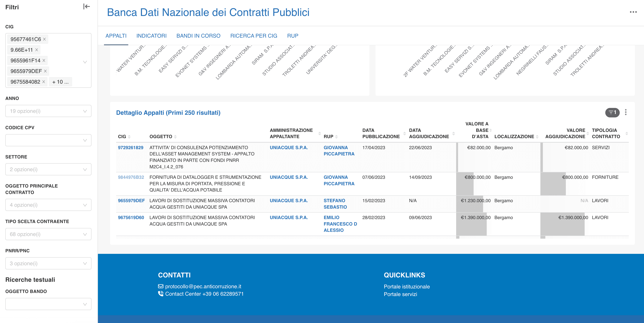This screenshot has height=323, width=644.
Task: Open CIG link 9655979DEF in the table
Action: click(131, 201)
